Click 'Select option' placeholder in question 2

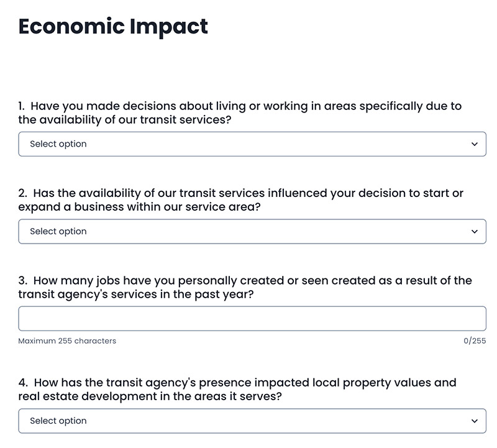58,231
